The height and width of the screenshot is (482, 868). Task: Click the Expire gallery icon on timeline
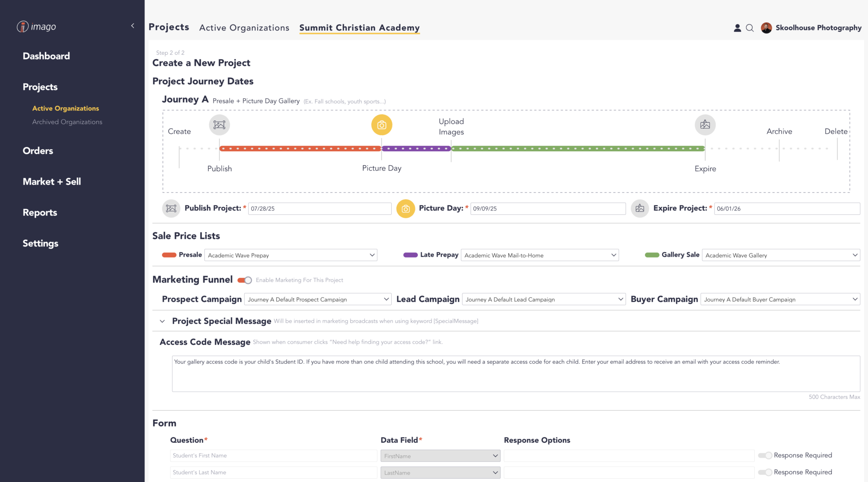705,125
